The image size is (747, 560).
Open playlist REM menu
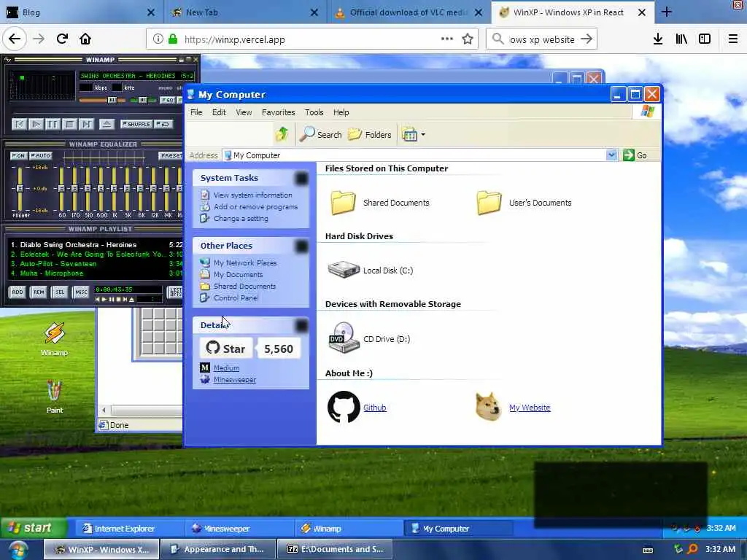point(39,292)
